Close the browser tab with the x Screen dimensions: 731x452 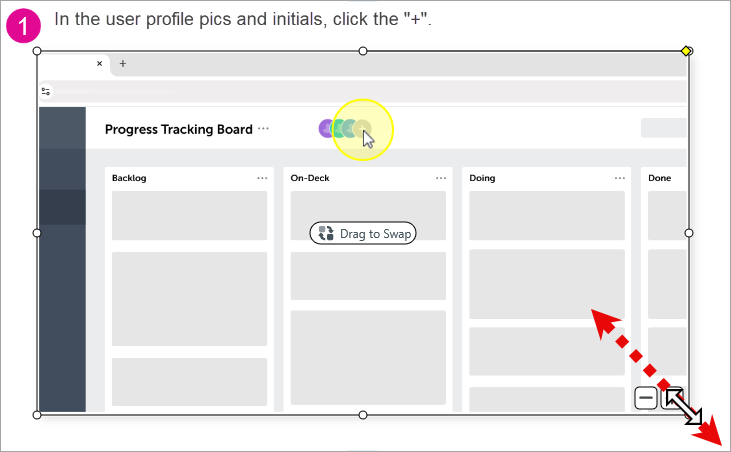click(x=99, y=63)
